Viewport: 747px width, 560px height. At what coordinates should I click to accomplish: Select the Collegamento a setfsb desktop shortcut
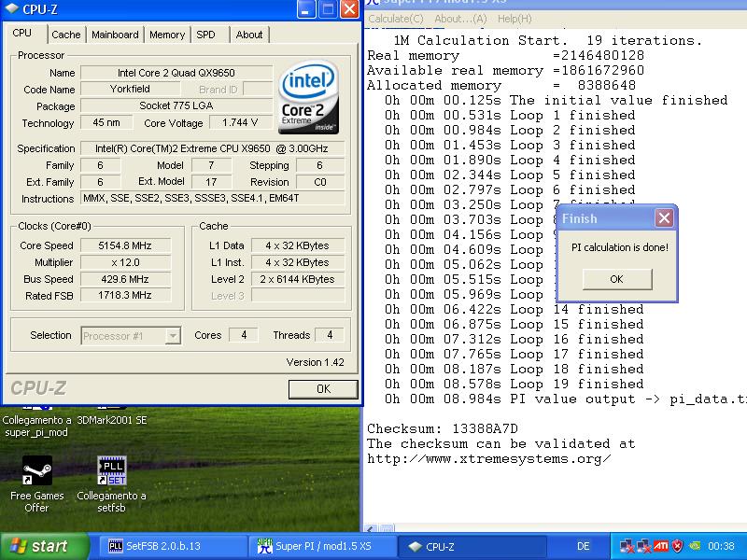pyautogui.click(x=111, y=484)
